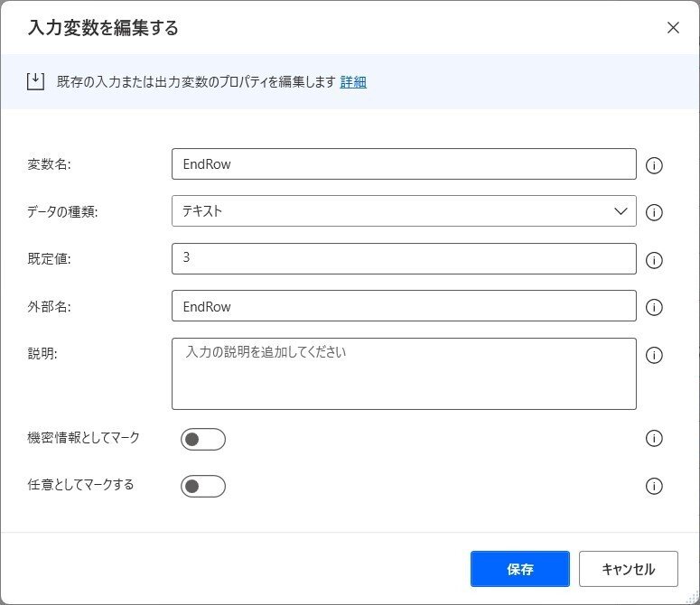Focus the 変数名 field containing EndRow

404,163
